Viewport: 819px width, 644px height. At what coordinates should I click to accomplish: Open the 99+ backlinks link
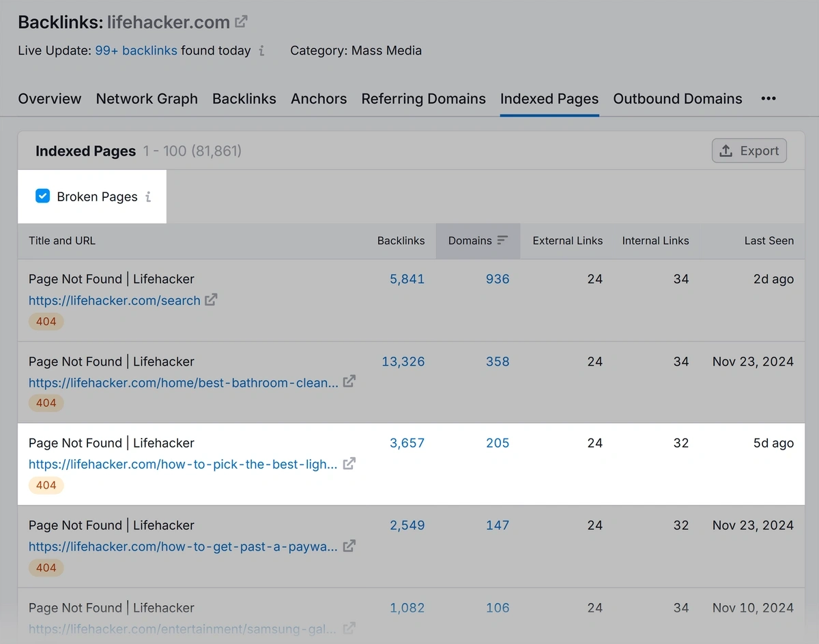[x=136, y=50]
